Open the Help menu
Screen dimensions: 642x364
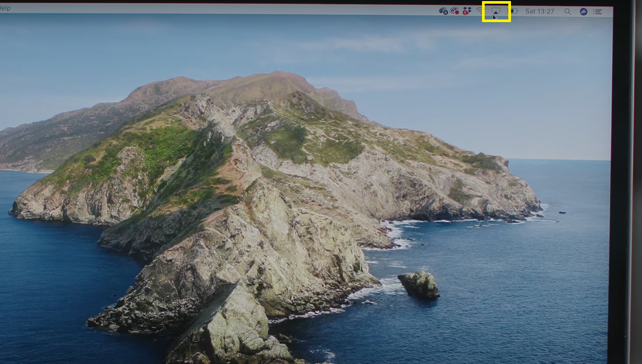pos(5,8)
